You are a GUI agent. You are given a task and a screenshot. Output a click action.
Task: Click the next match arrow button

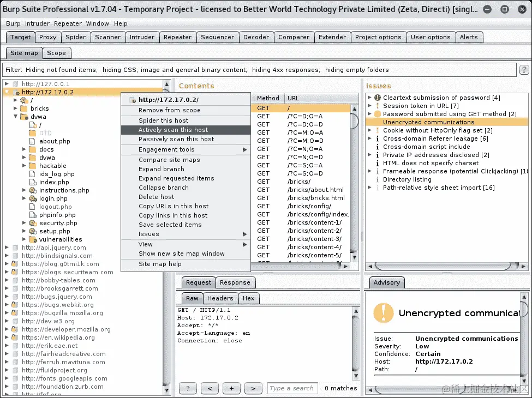point(253,389)
